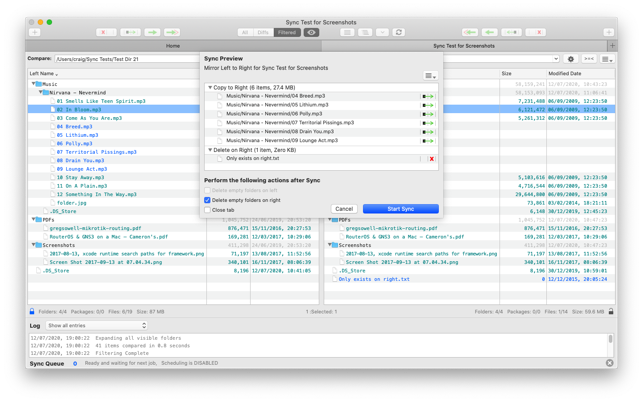Enable Delete empty folders on left checkbox

coord(207,190)
